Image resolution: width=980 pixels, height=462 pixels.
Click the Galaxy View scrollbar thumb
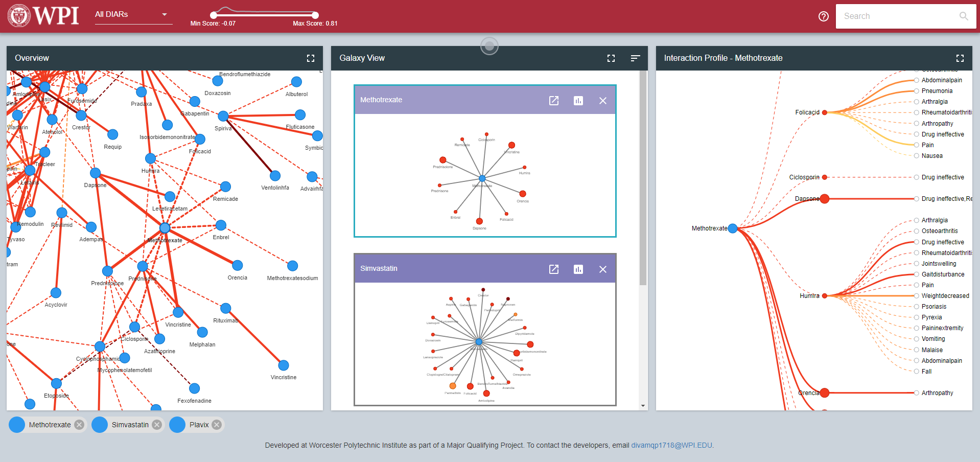click(x=643, y=178)
